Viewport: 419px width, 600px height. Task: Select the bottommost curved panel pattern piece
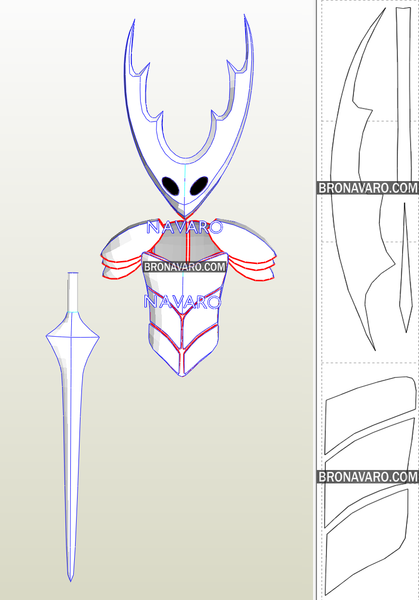coord(365,541)
